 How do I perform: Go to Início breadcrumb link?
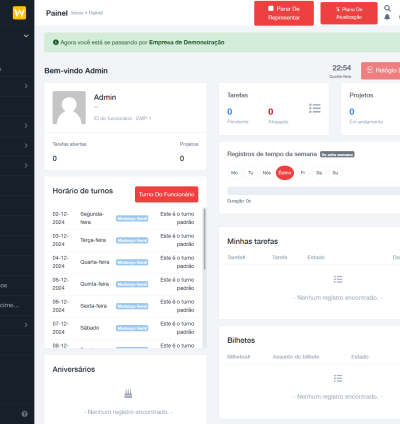pyautogui.click(x=77, y=13)
